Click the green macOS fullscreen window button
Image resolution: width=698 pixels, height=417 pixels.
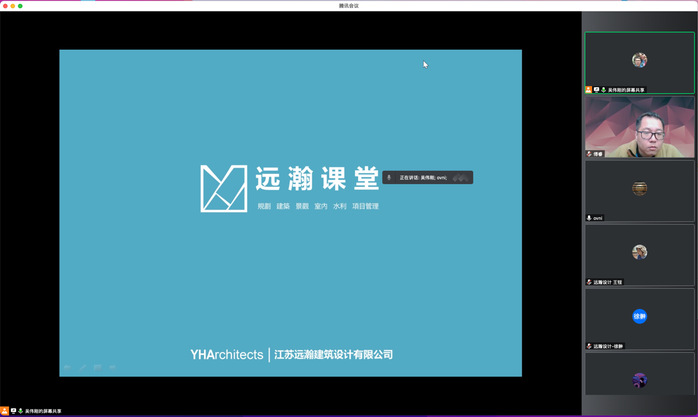click(x=20, y=5)
